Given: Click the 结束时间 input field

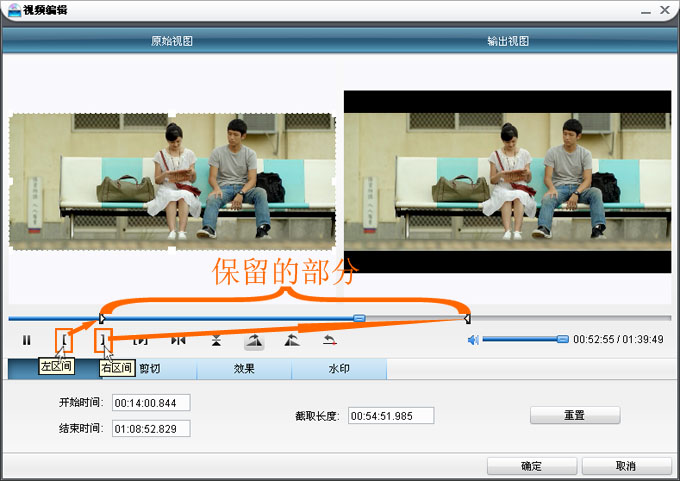Looking at the screenshot, I should click(151, 429).
